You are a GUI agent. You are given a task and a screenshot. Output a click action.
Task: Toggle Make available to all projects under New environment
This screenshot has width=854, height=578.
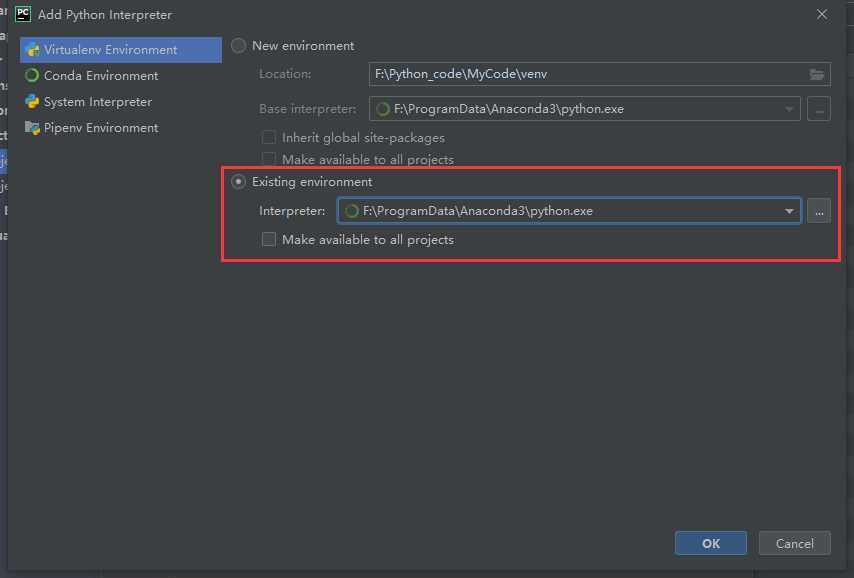(x=269, y=160)
